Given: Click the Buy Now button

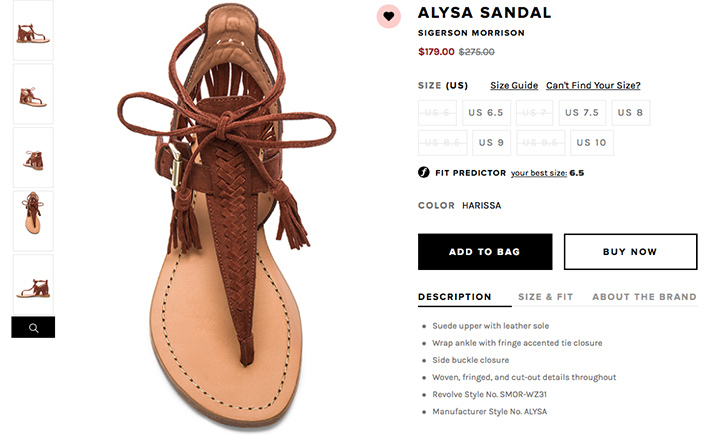Looking at the screenshot, I should pos(630,252).
